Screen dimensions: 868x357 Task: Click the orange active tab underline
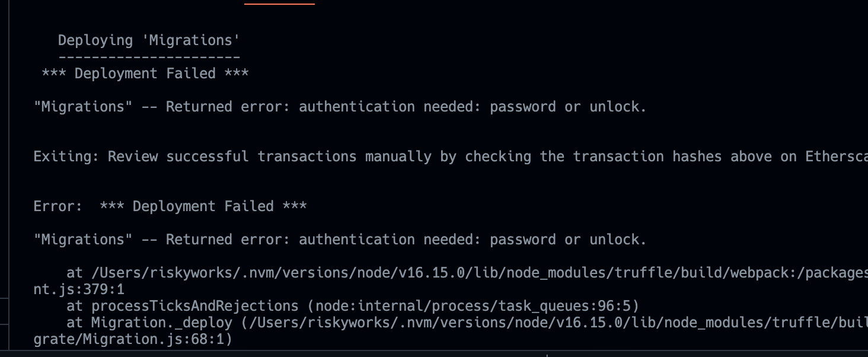(x=279, y=4)
